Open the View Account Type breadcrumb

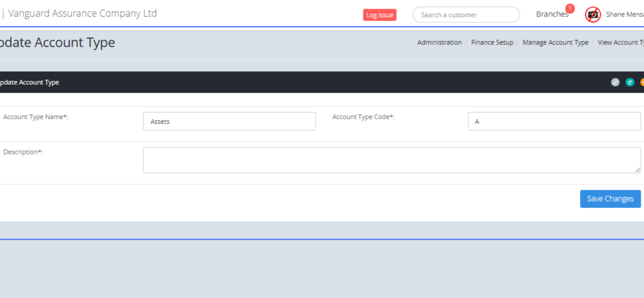pyautogui.click(x=620, y=42)
